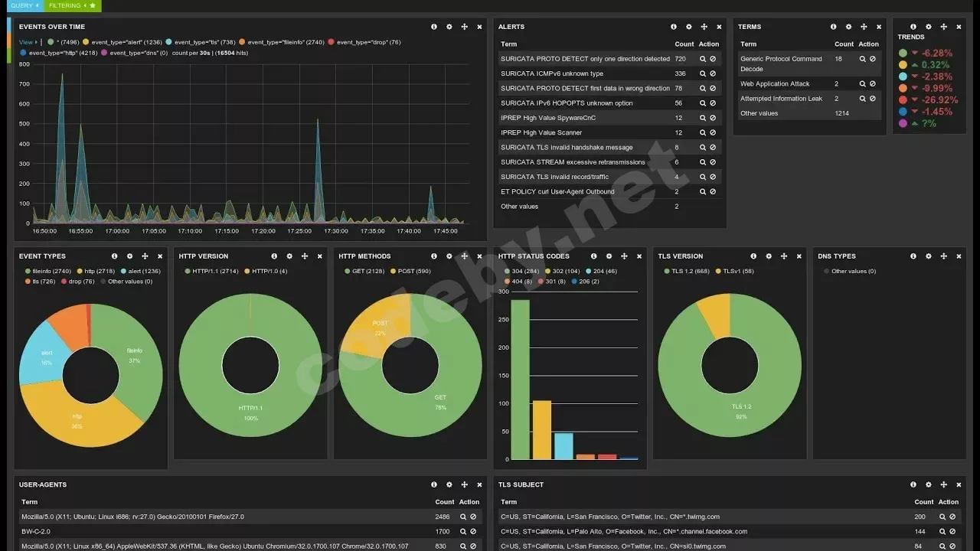
Task: Click magnifier for Generic Protocol Command Decode
Action: (862, 59)
